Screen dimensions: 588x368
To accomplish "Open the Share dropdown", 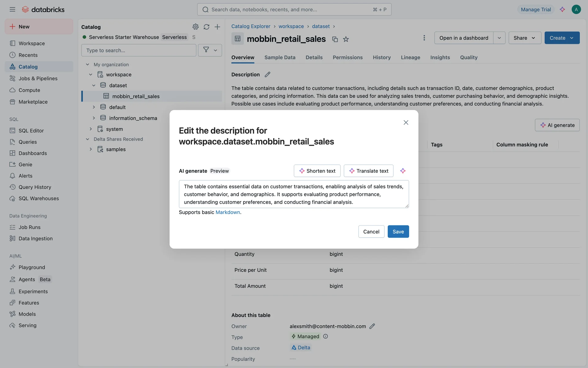I will [524, 38].
